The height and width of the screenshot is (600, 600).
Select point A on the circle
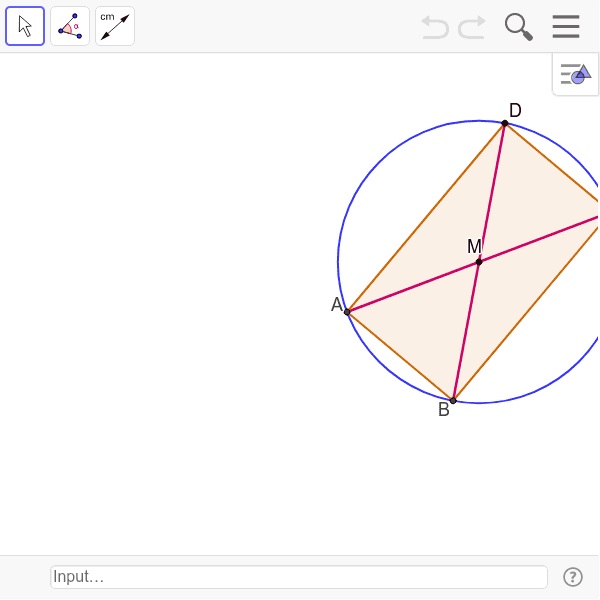(347, 312)
